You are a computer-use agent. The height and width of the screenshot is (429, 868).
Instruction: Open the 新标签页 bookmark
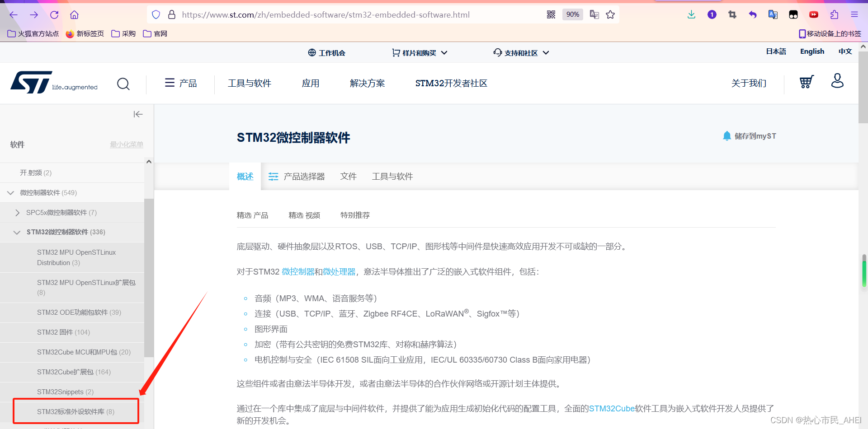tap(85, 34)
